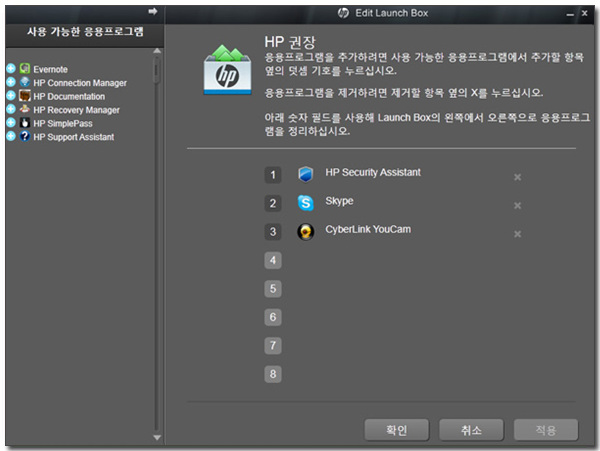Image resolution: width=600 pixels, height=451 pixels.
Task: Click the 적용 apply button
Action: point(546,430)
